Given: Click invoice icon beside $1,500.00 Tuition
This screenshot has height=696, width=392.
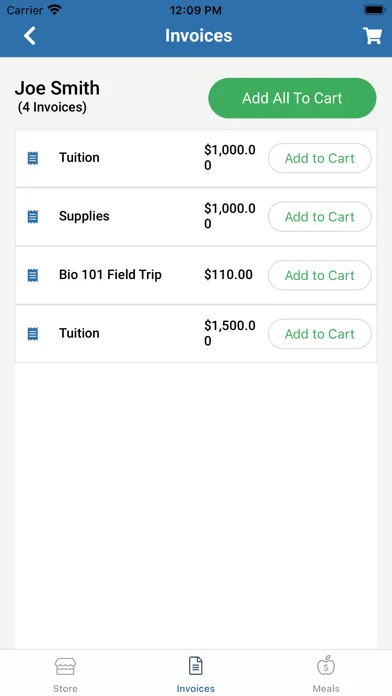Looking at the screenshot, I should [x=33, y=334].
